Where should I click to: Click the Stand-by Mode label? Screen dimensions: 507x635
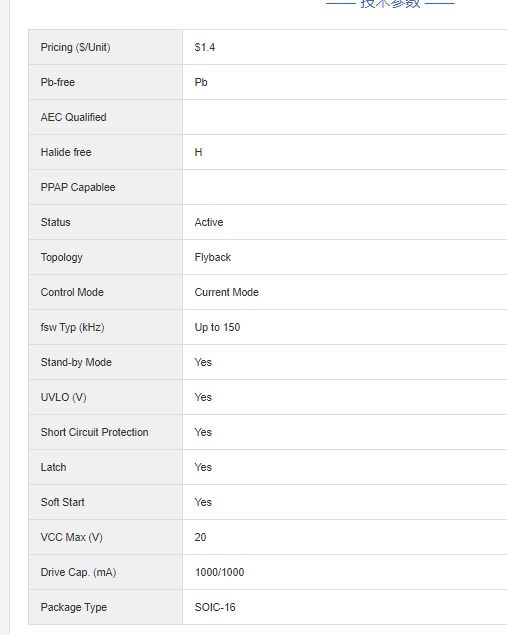(76, 362)
